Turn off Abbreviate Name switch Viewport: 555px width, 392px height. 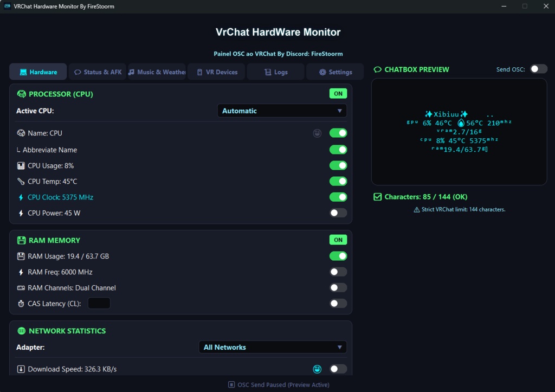click(338, 150)
